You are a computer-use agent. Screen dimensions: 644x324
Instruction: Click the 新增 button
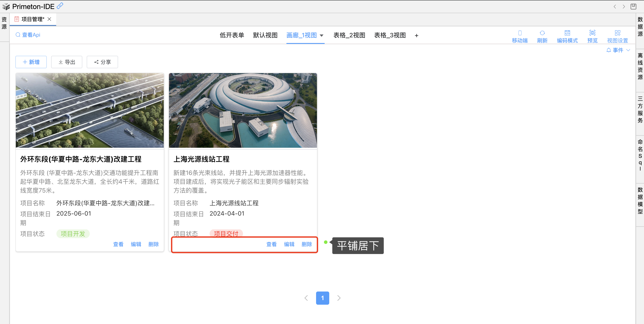(31, 62)
